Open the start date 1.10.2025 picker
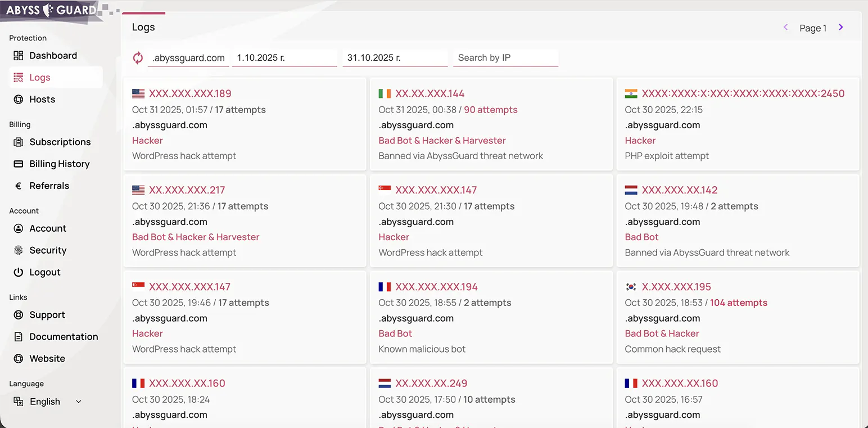 click(x=284, y=58)
